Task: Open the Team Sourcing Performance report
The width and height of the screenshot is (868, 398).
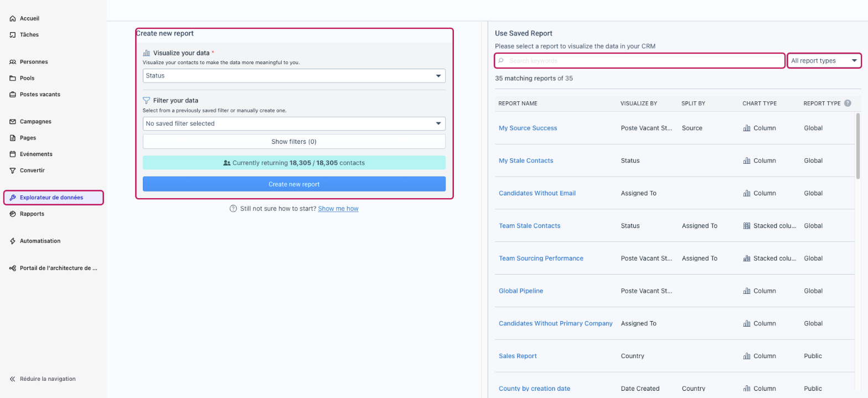Action: tap(541, 259)
